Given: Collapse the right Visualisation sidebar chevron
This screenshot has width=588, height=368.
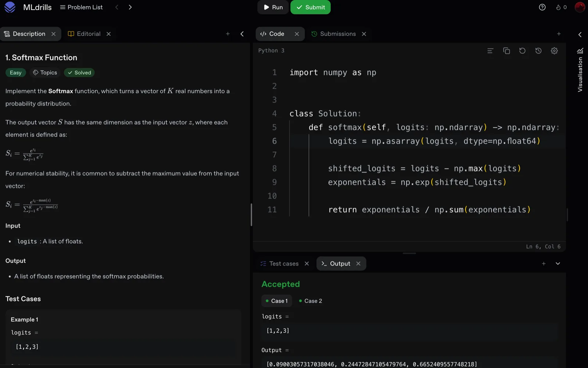Looking at the screenshot, I should (x=580, y=34).
